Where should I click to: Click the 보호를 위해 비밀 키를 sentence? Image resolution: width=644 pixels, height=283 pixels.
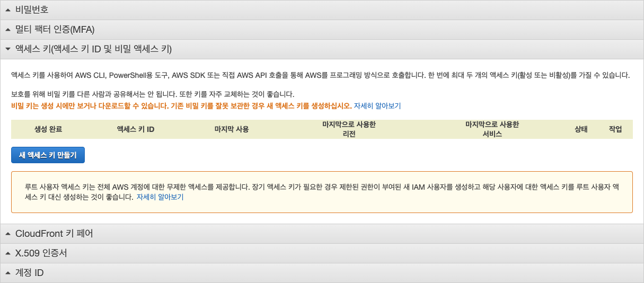click(x=153, y=94)
